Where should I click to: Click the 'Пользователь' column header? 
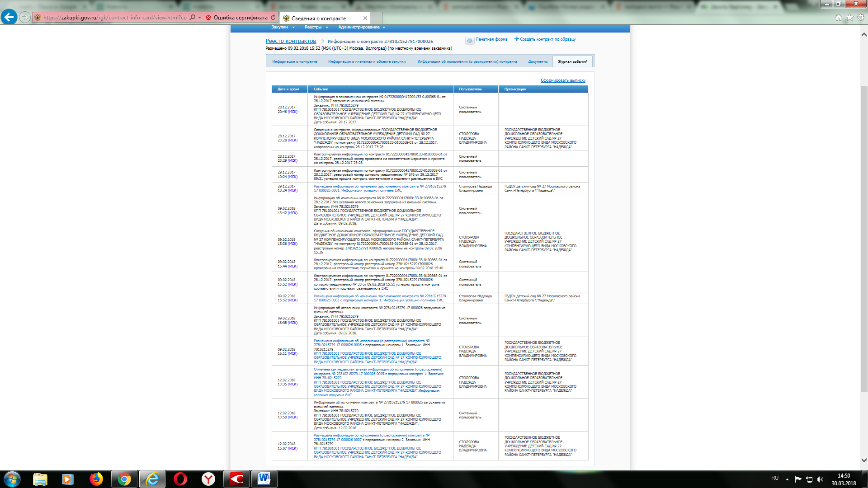(476, 89)
